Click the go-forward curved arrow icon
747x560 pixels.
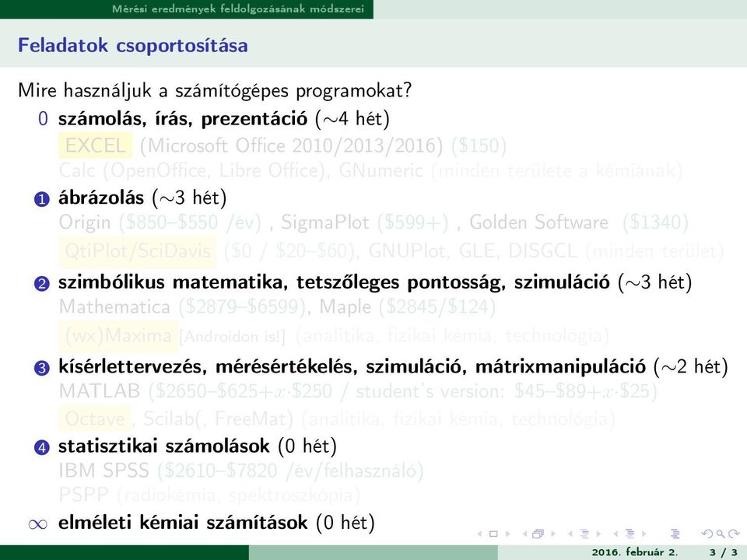pos(734,534)
